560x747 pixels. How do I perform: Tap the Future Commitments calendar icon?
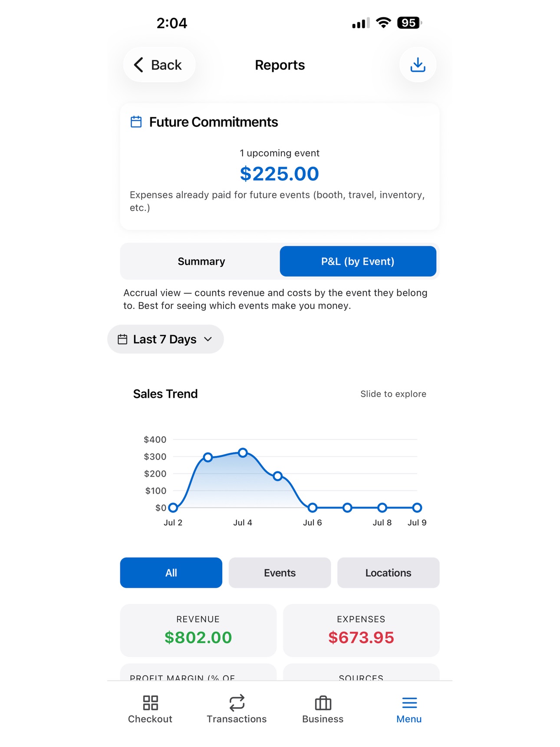136,122
